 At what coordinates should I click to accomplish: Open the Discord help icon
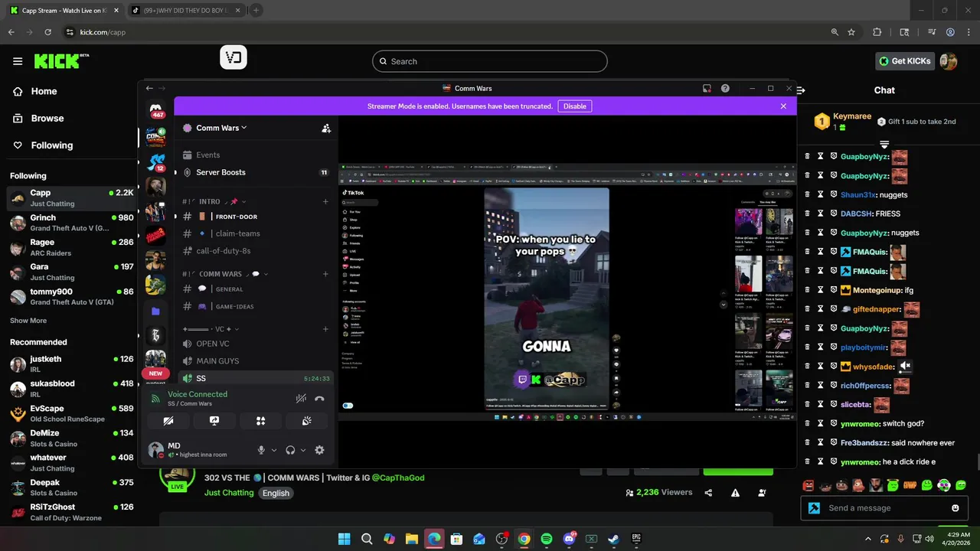click(x=725, y=88)
